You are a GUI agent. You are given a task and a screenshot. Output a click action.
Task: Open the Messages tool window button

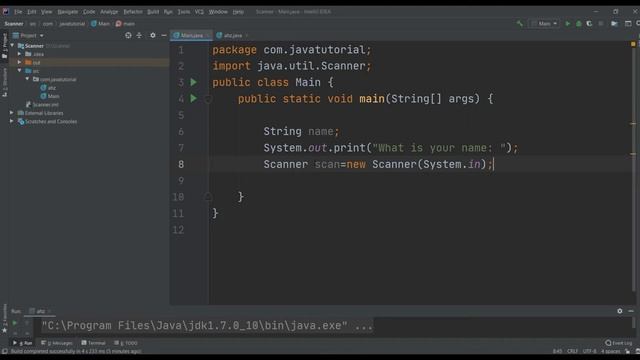click(x=57, y=343)
